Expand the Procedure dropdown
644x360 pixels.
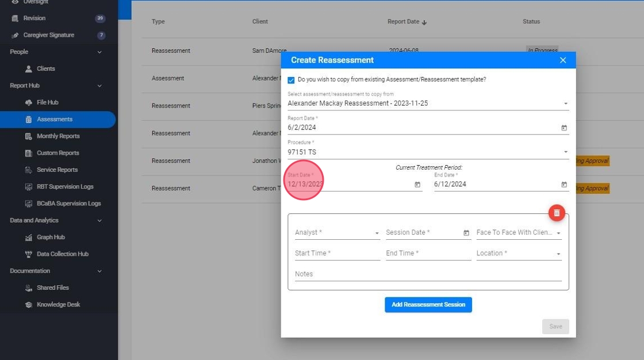[x=566, y=152]
